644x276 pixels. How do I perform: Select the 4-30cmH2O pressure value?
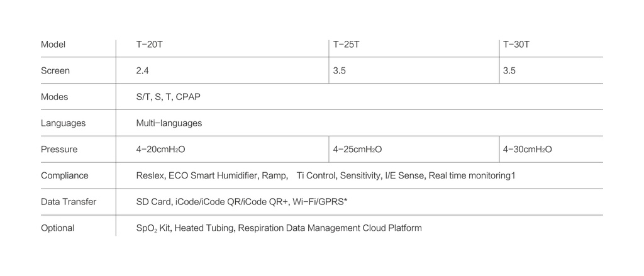tap(528, 150)
